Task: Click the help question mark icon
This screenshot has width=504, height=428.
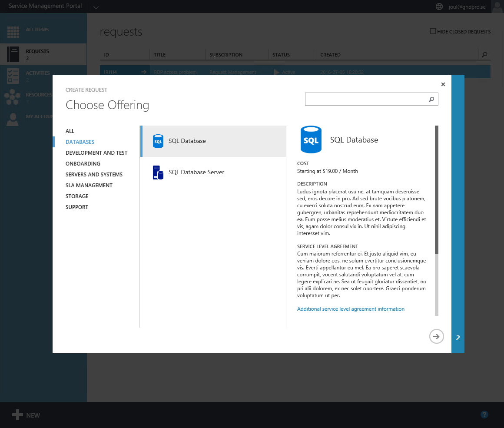Action: 484,415
